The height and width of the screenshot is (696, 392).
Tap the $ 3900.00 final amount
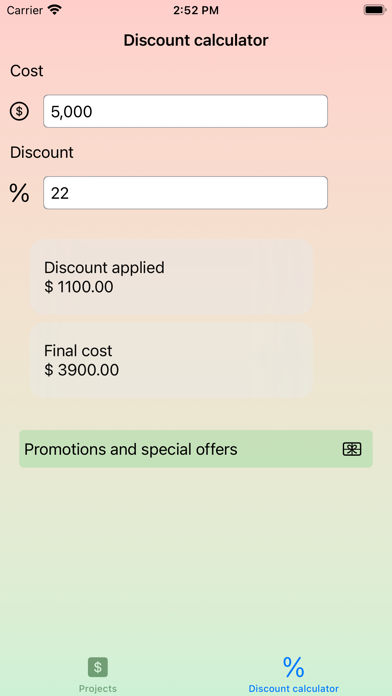[x=82, y=370]
